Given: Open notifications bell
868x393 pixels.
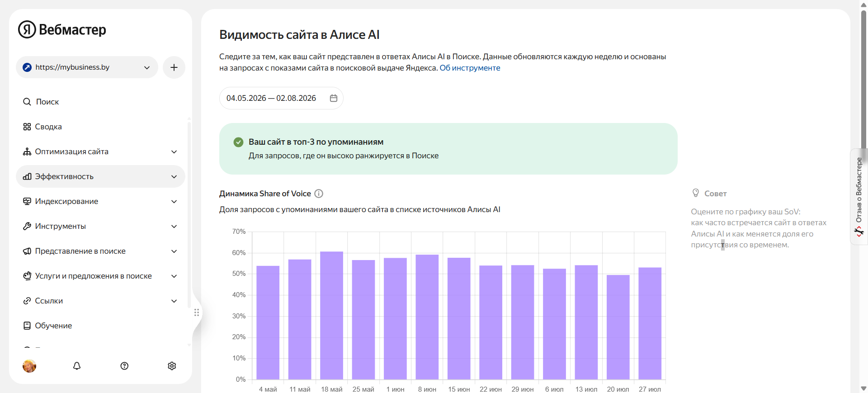Looking at the screenshot, I should pyautogui.click(x=77, y=366).
